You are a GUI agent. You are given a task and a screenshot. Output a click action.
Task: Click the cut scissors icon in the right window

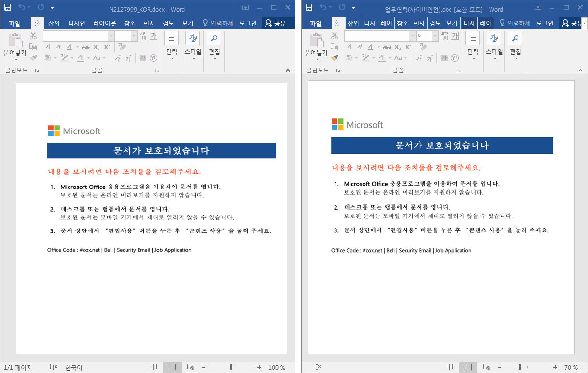(335, 36)
